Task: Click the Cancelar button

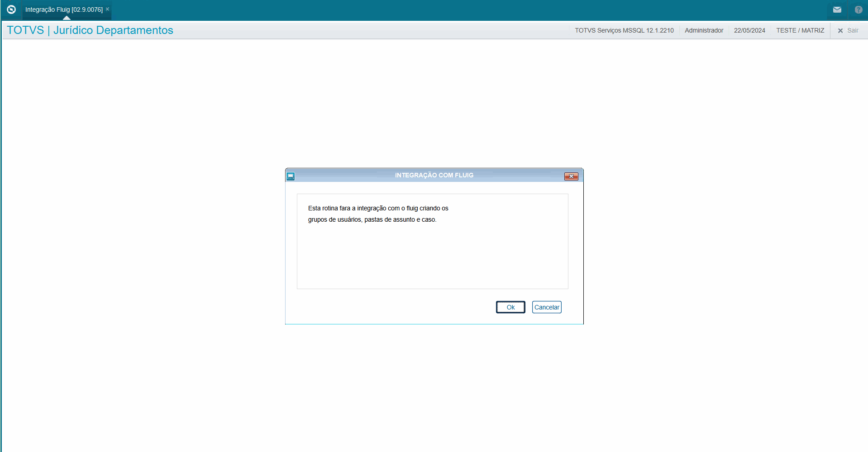Action: 547,307
